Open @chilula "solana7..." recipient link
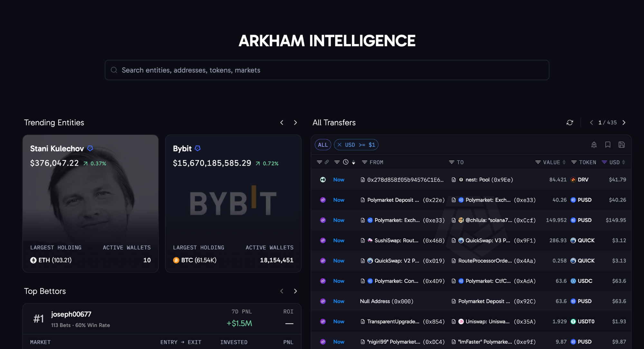 point(500,220)
